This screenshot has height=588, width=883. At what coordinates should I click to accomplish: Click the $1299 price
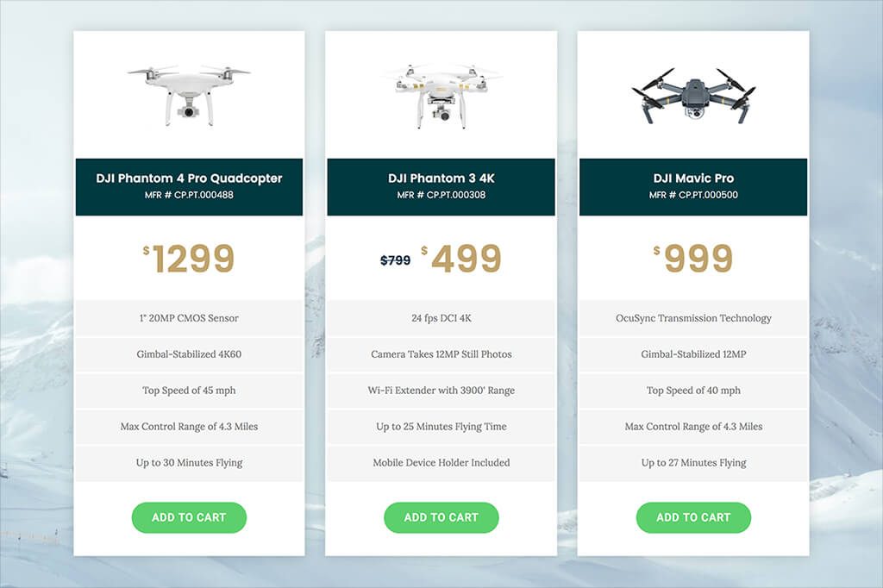click(x=191, y=259)
